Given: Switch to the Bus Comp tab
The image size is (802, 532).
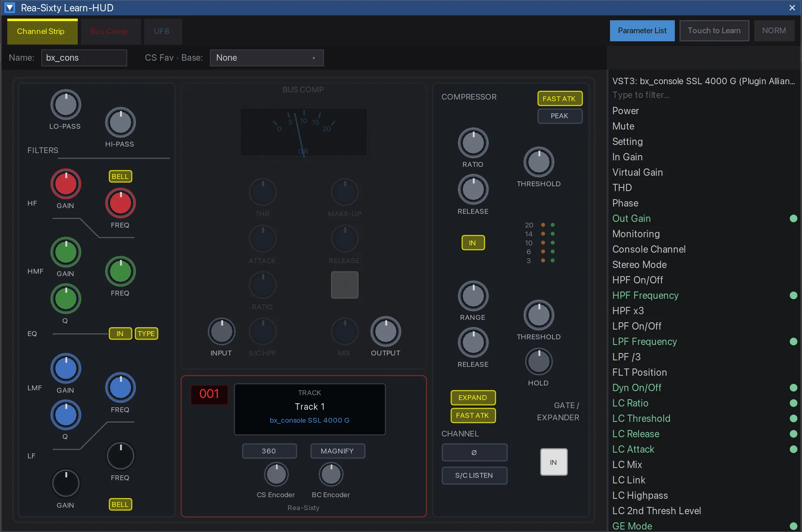Looking at the screenshot, I should [111, 32].
